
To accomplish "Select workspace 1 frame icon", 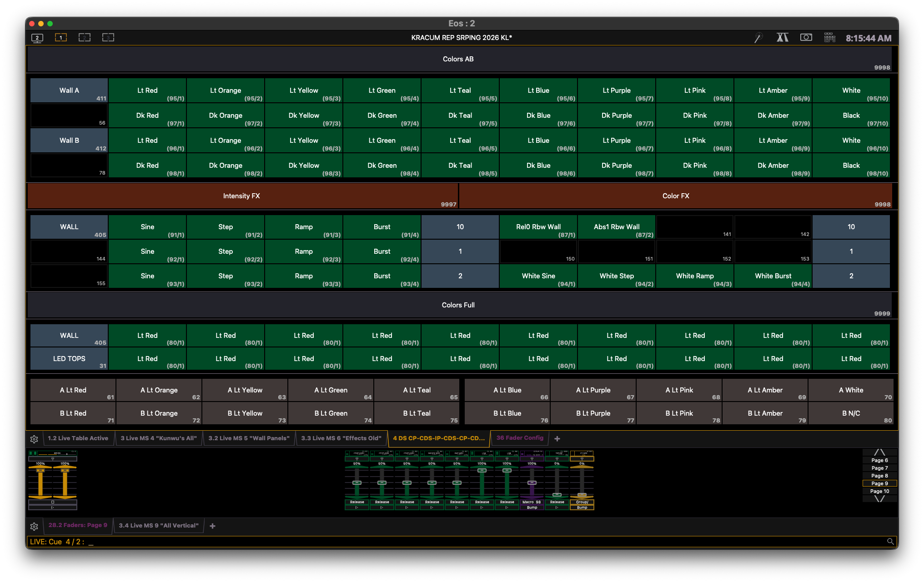I will click(61, 38).
